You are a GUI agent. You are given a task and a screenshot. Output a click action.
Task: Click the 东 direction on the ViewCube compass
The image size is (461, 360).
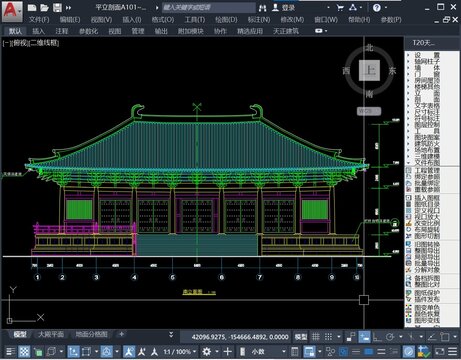(x=392, y=71)
